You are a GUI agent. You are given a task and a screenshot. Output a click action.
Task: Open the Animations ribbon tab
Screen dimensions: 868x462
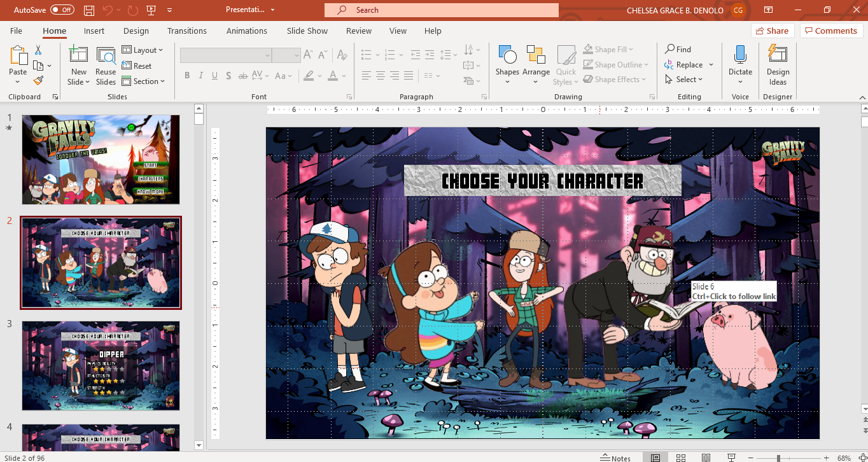coord(247,31)
